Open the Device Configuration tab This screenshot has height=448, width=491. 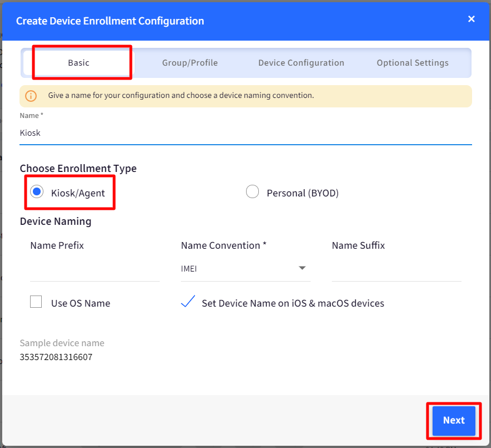pos(301,63)
